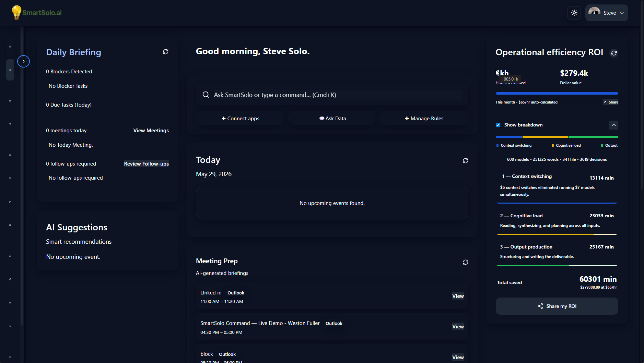The width and height of the screenshot is (644, 363).
Task: Click sidebar link icon just below folder icon
Action: tap(10, 201)
